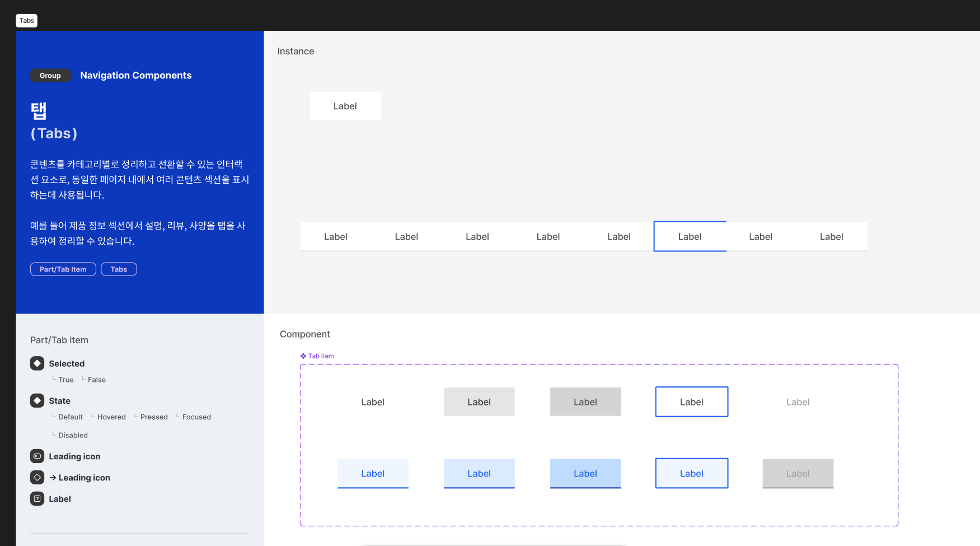Screen dimensions: 980x546
Task: Click the unselected default Label variant
Action: coord(373,402)
